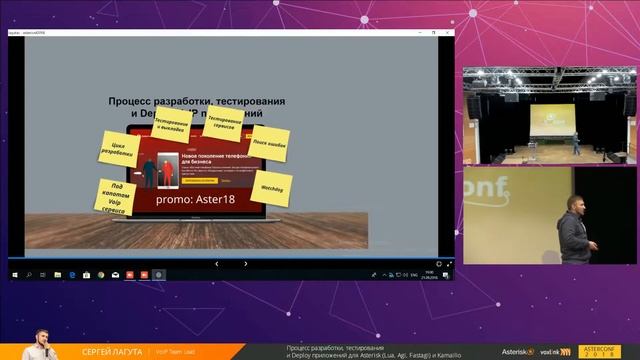Open Task View on the taskbar
640x360 pixels.
[x=43, y=275]
